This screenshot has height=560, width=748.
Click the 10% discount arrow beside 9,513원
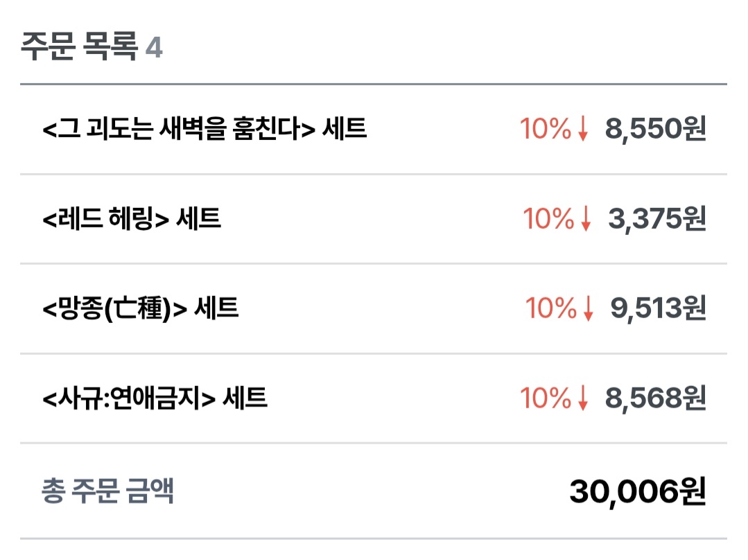588,308
